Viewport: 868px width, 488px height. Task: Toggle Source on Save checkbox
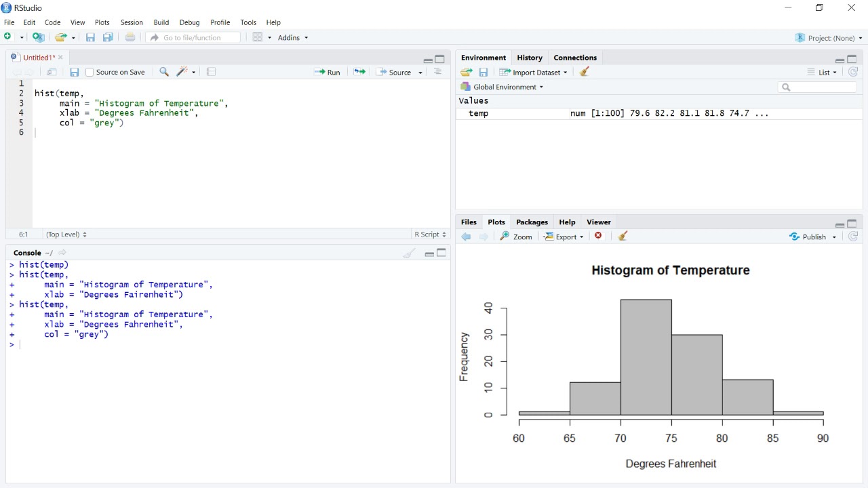point(90,73)
